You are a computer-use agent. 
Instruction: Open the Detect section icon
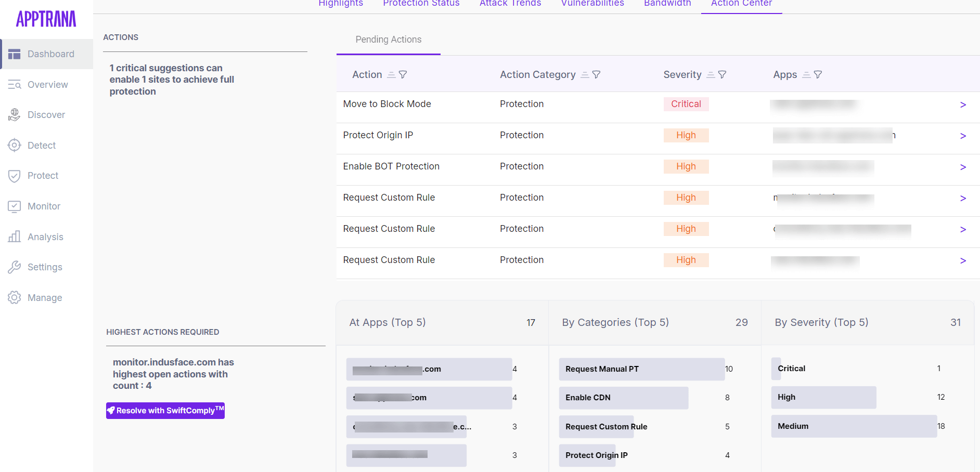pos(14,145)
